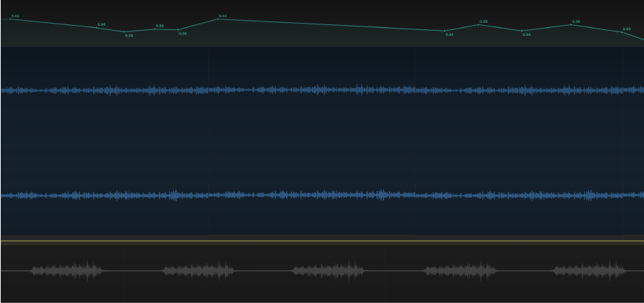
Task: Select the fifth grey audio clip
Action: click(x=590, y=271)
